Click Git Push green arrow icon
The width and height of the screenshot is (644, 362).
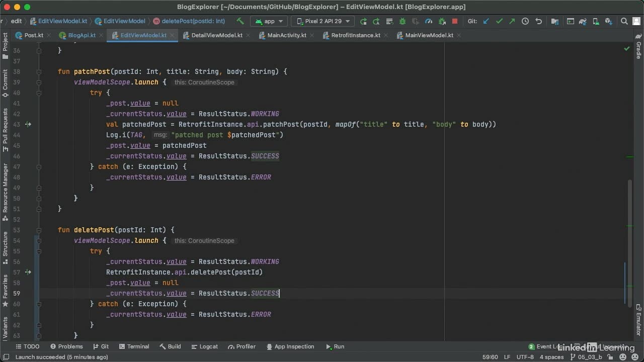click(x=512, y=21)
